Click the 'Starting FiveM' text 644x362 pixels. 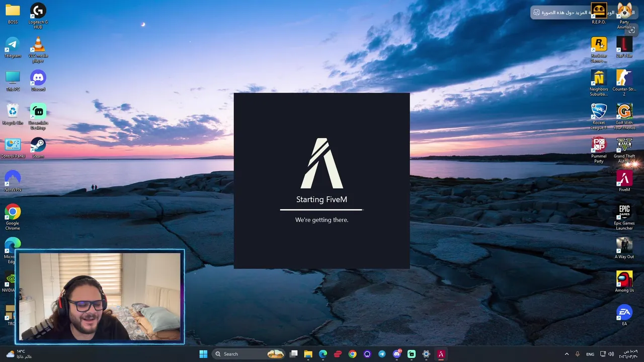(321, 200)
